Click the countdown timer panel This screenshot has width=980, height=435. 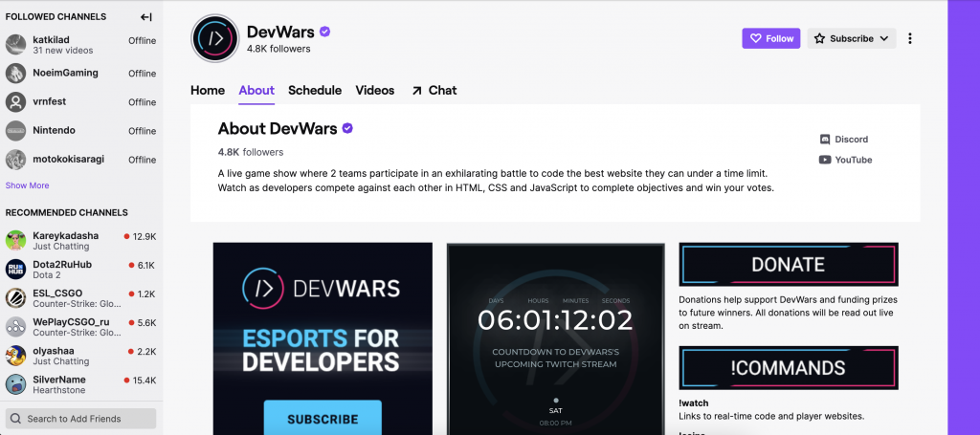click(x=556, y=338)
